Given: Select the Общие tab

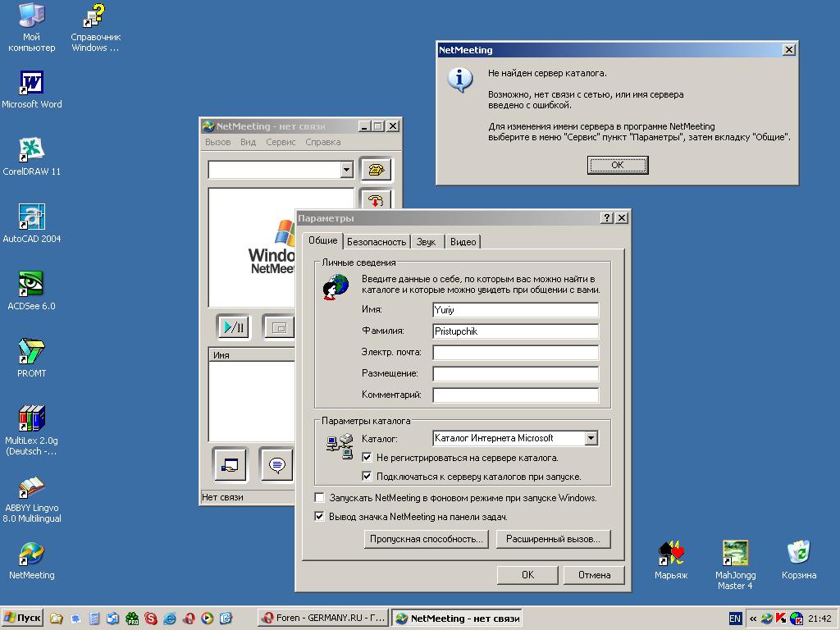Looking at the screenshot, I should pyautogui.click(x=322, y=240).
